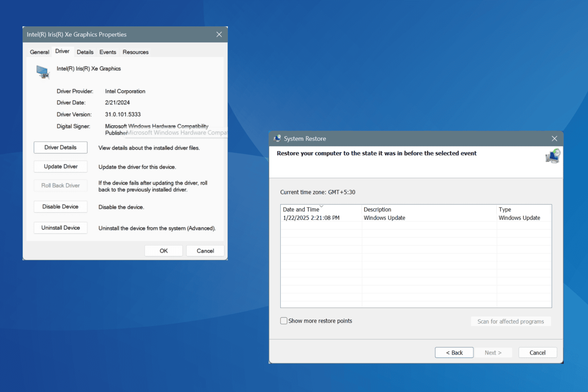Screen dimensions: 588x392
Task: Click the Windows Update type cell
Action: pyautogui.click(x=519, y=218)
